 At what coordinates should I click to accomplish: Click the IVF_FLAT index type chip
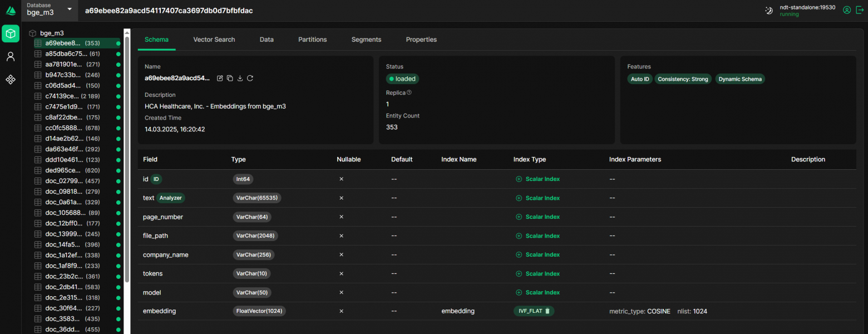(x=534, y=311)
